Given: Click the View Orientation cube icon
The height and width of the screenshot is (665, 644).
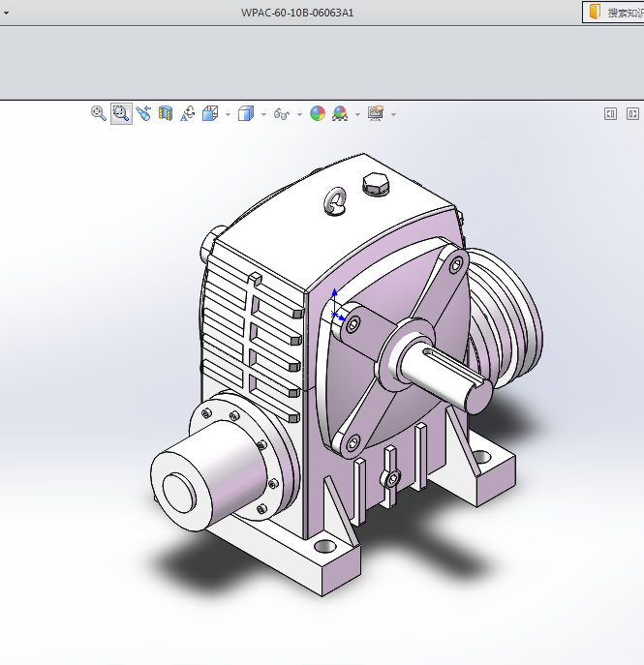Looking at the screenshot, I should 210,113.
